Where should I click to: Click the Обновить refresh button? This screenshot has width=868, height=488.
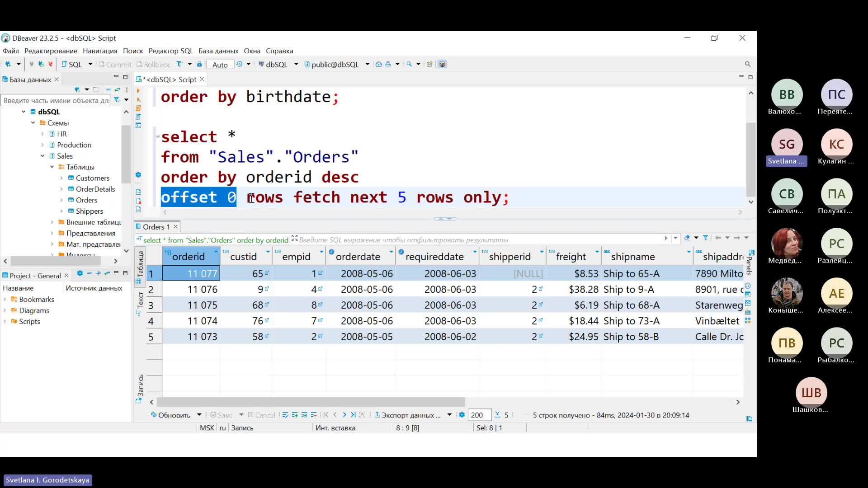[170, 415]
